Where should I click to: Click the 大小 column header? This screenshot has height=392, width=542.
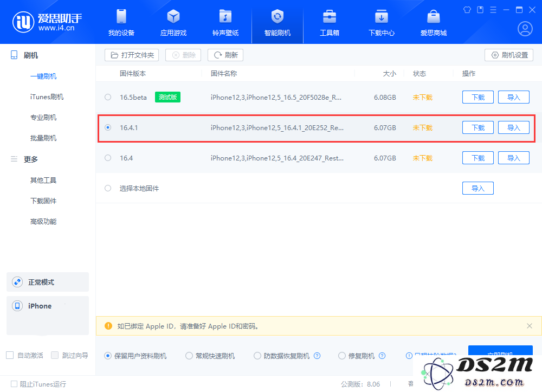click(x=389, y=74)
